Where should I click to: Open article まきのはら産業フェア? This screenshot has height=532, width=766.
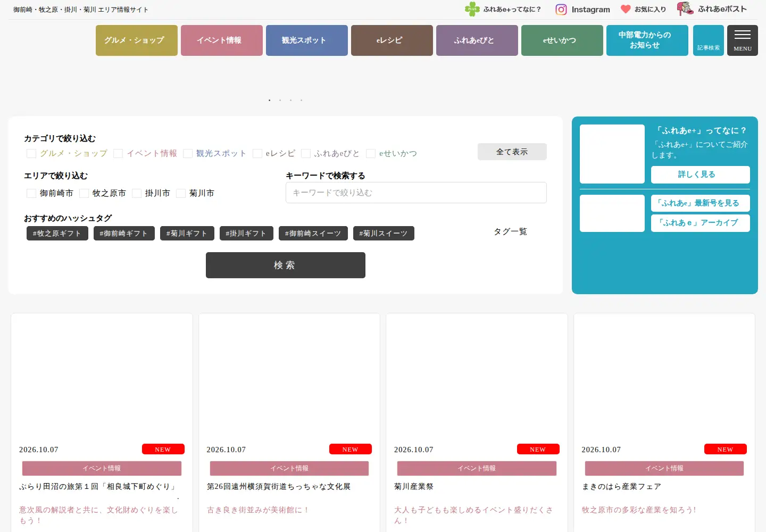pos(621,487)
